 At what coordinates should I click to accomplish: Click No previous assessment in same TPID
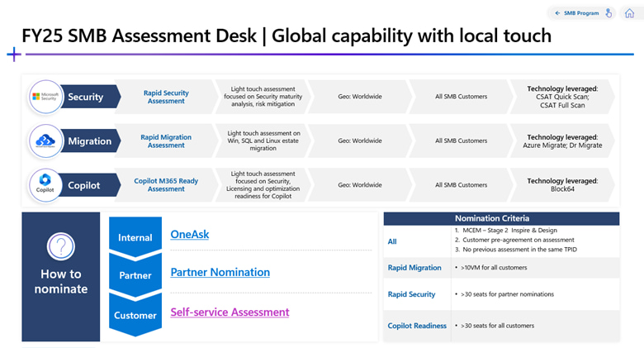(519, 250)
